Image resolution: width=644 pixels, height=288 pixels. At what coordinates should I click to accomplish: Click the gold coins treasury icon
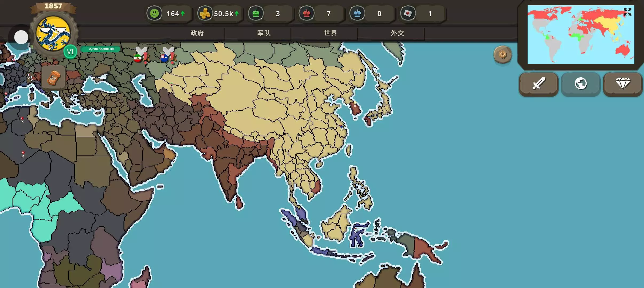205,13
